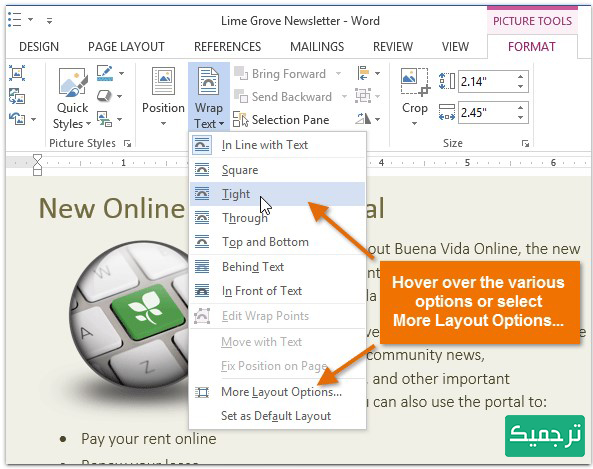Click the shape width input field
The height and width of the screenshot is (469, 593).
pos(487,112)
